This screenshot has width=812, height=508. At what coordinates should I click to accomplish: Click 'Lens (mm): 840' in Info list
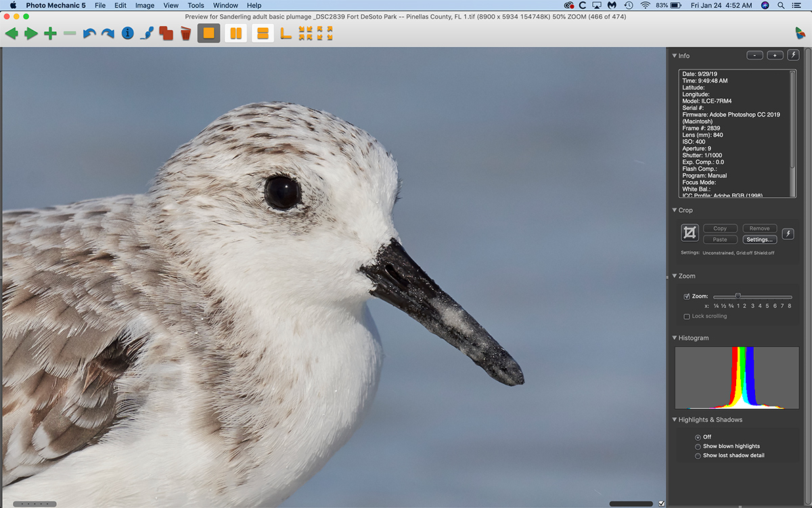tap(702, 135)
